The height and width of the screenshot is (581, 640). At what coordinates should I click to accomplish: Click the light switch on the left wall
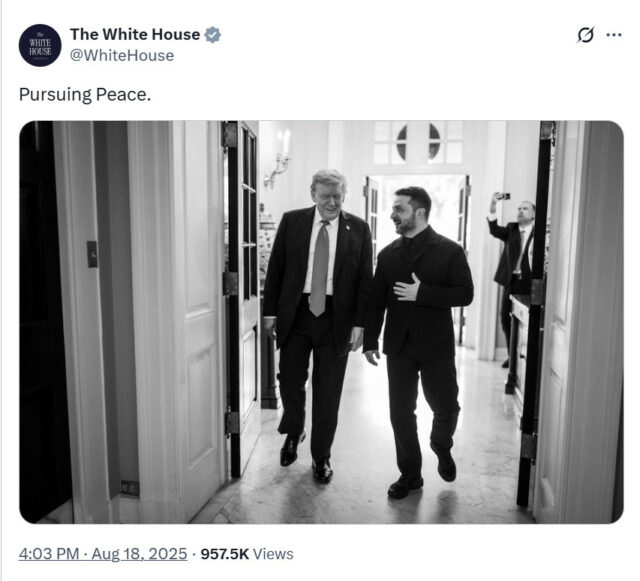[x=92, y=254]
